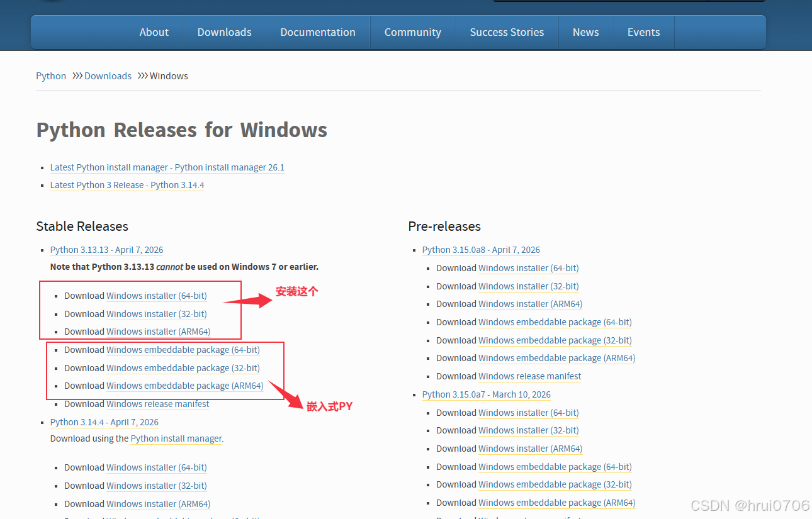Click the Windows breadcrumb text

pyautogui.click(x=169, y=76)
